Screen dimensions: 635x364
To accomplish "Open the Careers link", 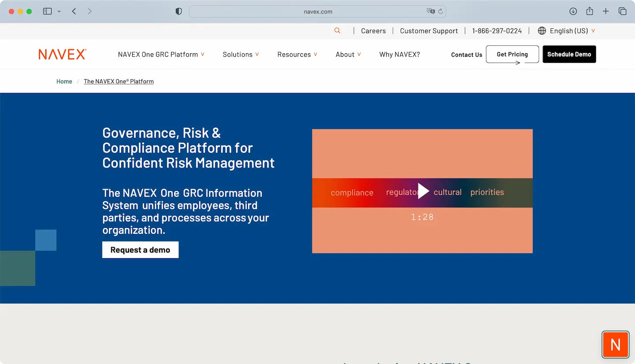I will pyautogui.click(x=374, y=31).
